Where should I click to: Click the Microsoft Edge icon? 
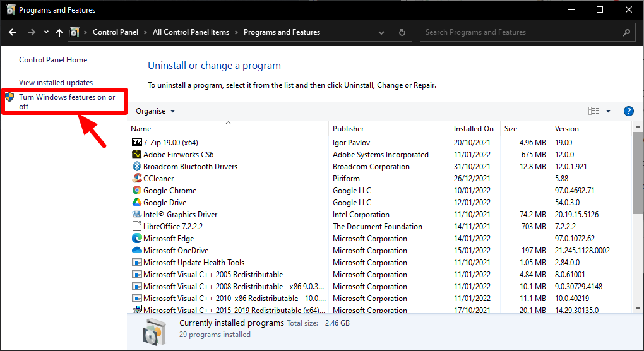point(137,238)
